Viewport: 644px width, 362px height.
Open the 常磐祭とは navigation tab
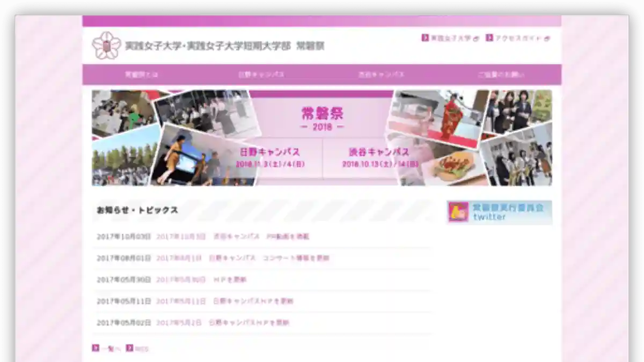point(142,75)
